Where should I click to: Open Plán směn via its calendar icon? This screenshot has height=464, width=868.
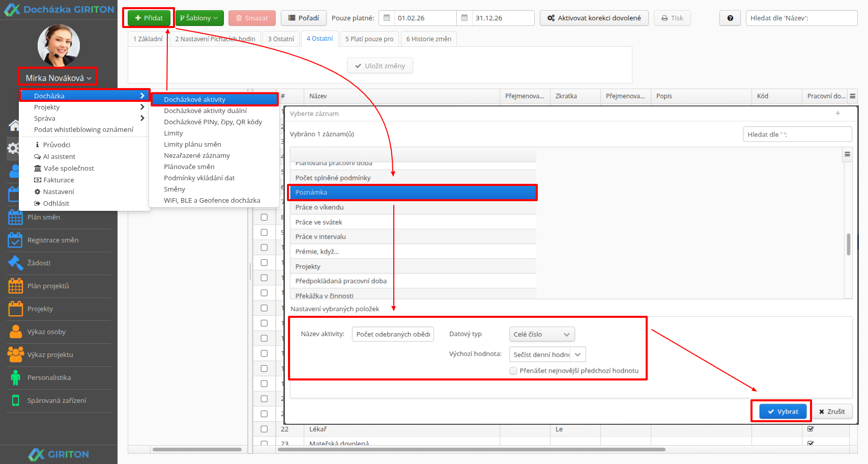[x=15, y=217]
